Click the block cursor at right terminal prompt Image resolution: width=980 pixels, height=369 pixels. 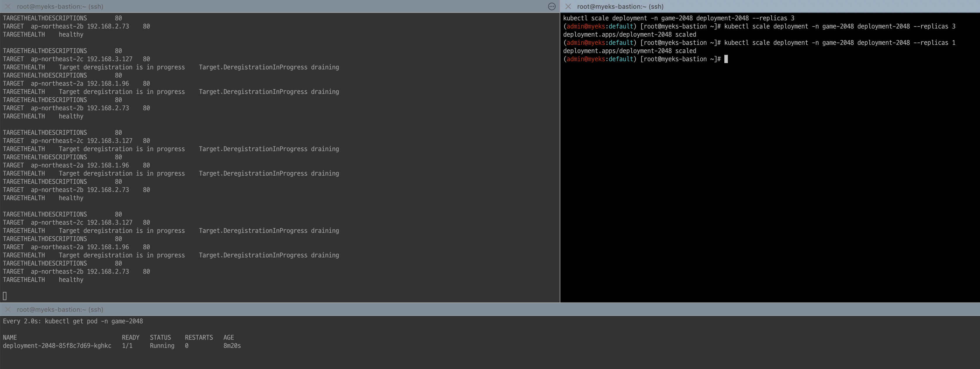(x=726, y=59)
